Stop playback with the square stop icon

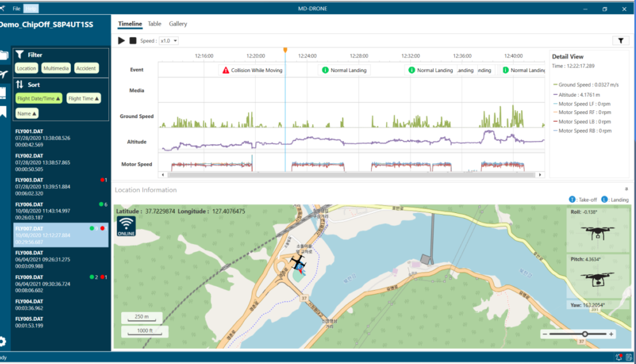pyautogui.click(x=133, y=41)
